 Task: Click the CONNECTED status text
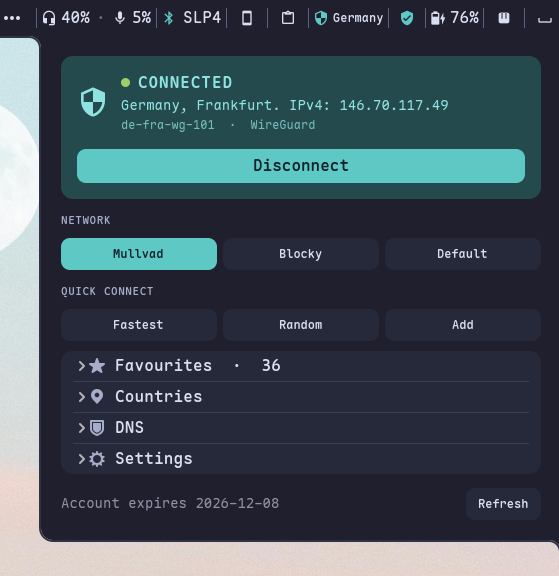185,82
